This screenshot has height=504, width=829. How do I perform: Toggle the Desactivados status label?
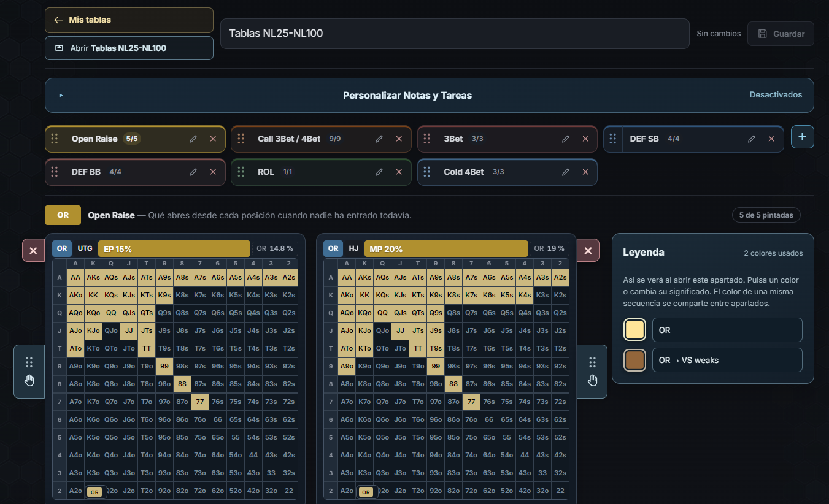[x=776, y=95]
